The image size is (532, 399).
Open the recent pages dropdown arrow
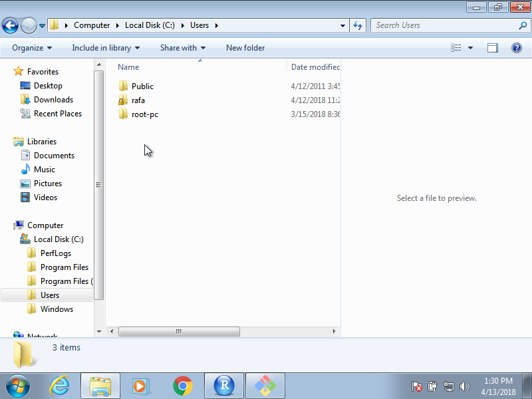coord(42,25)
